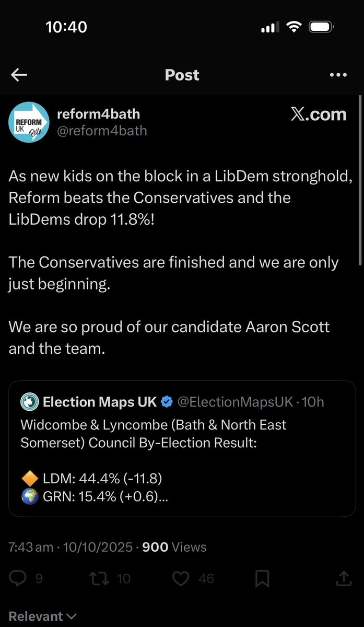Expand the Relevant replies sort dropdown
Image resolution: width=364 pixels, height=627 pixels.
coord(43,617)
